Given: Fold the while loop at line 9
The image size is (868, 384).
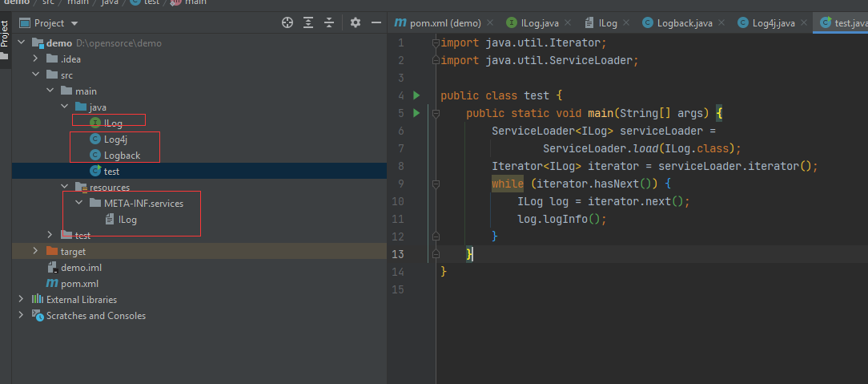Looking at the screenshot, I should (x=436, y=184).
